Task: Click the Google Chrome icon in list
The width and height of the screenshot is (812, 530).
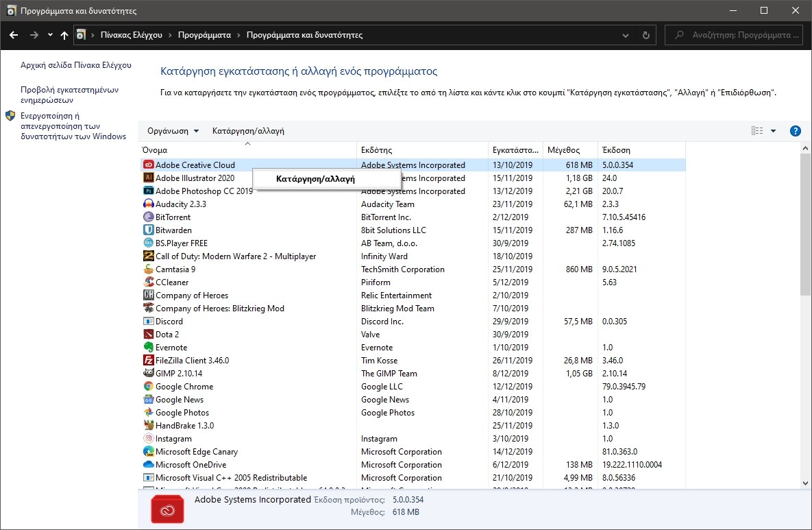Action: click(x=148, y=387)
